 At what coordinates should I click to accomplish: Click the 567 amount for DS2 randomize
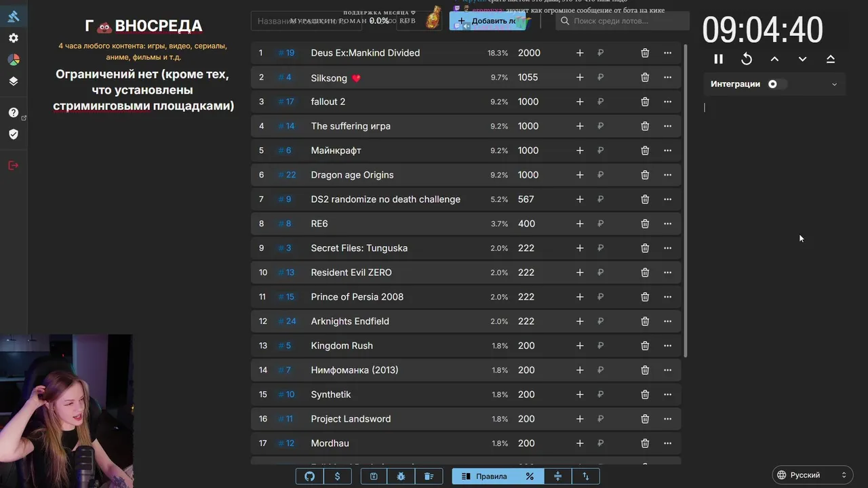526,199
